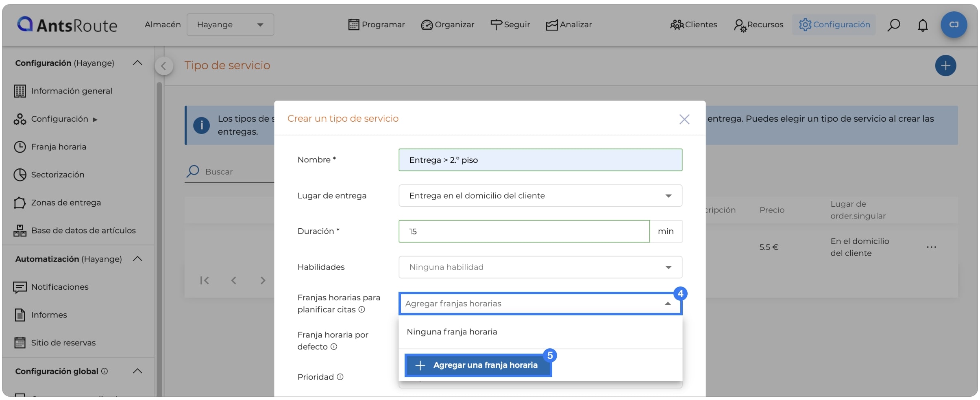This screenshot has height=400, width=980.
Task: Click the sidebar vertical scrollbar
Action: (159, 239)
